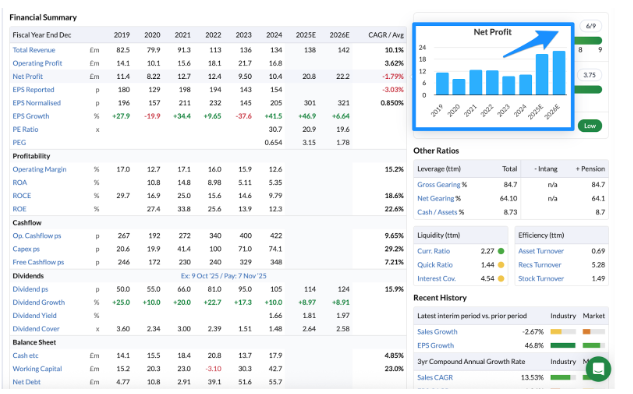The width and height of the screenshot is (633, 394).
Task: Click the 3.75 score badge
Action: (590, 75)
